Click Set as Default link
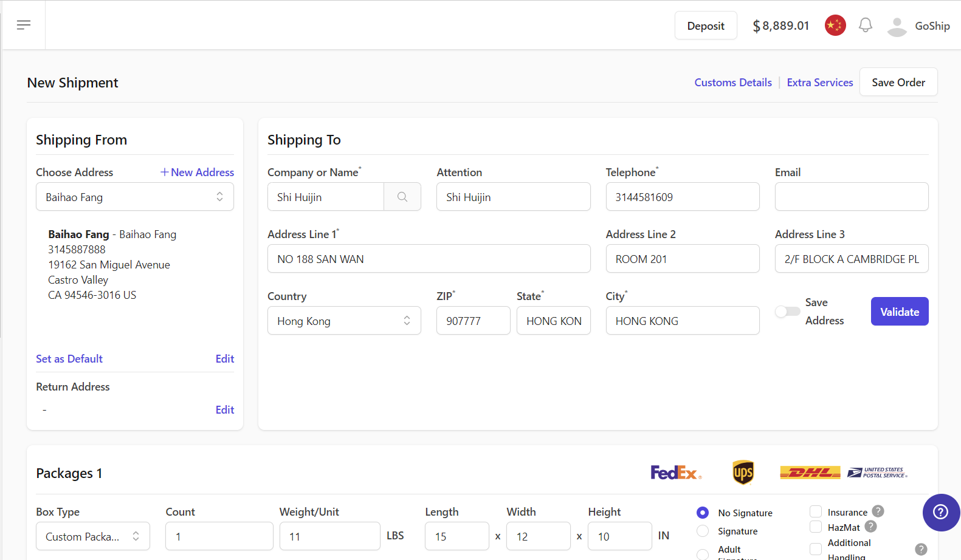Screen dimensions: 961x560 pos(69,359)
